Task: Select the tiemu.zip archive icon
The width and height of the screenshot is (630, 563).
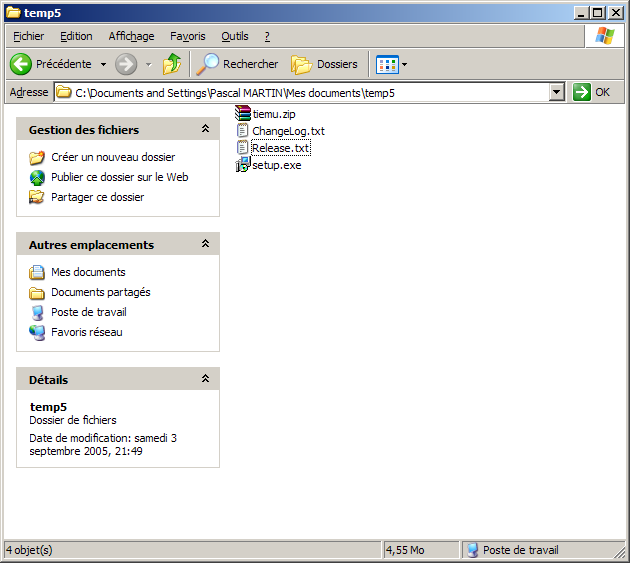Action: [x=243, y=113]
